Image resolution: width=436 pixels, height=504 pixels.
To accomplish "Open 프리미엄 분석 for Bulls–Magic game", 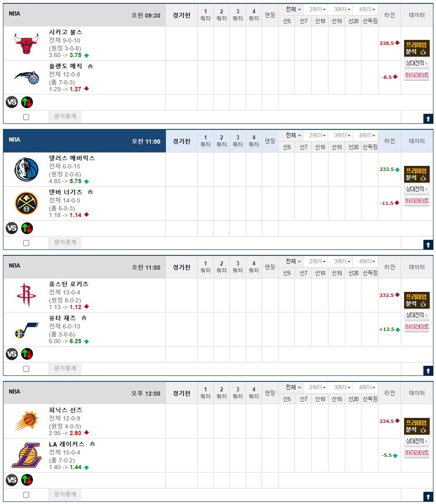I will point(417,48).
